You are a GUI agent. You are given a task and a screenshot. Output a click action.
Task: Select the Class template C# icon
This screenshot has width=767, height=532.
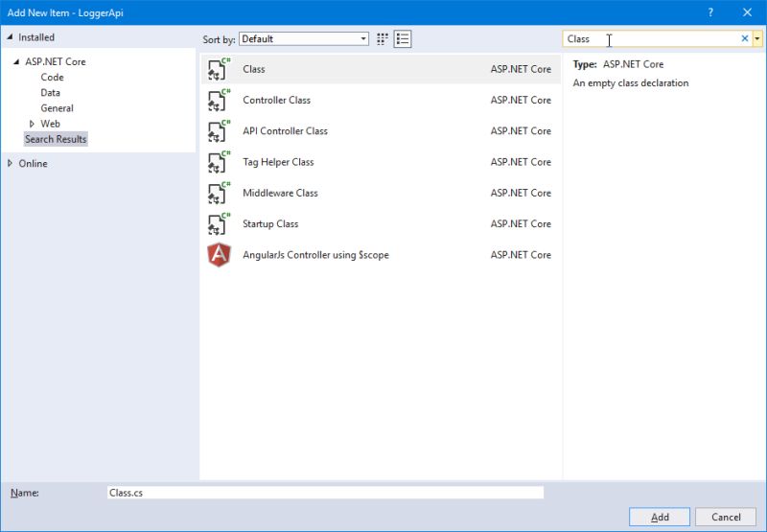[x=219, y=69]
